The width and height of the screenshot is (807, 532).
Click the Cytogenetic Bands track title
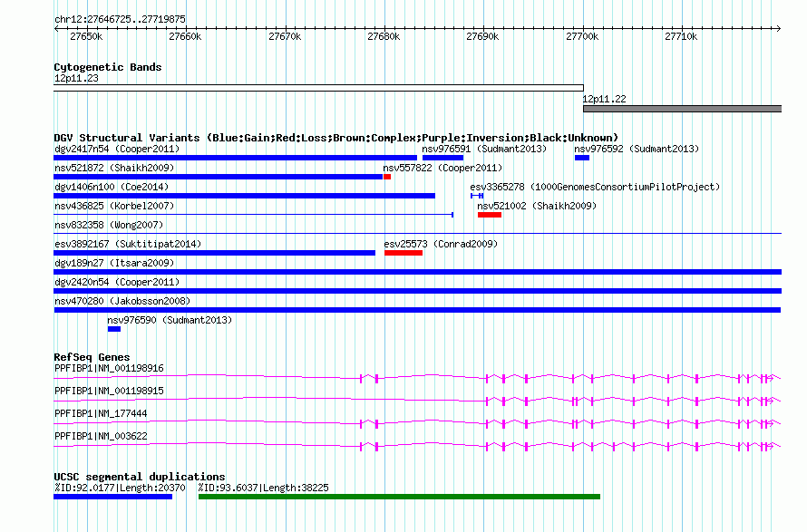pyautogui.click(x=108, y=67)
